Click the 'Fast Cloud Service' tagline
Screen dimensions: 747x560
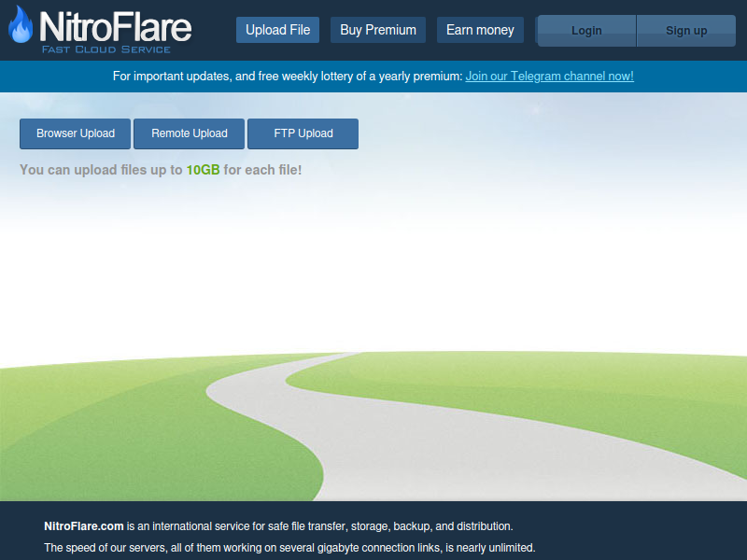coord(106,49)
